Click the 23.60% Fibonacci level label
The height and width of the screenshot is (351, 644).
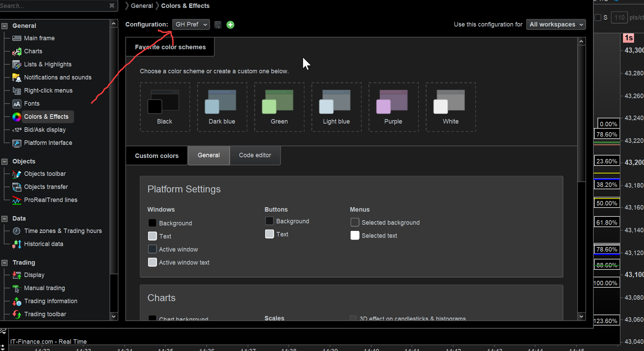(x=607, y=161)
